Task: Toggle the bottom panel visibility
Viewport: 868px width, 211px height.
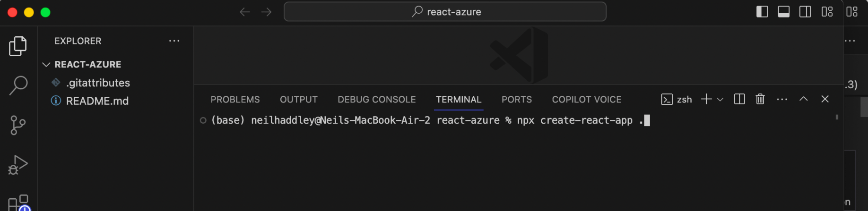Action: pos(783,12)
